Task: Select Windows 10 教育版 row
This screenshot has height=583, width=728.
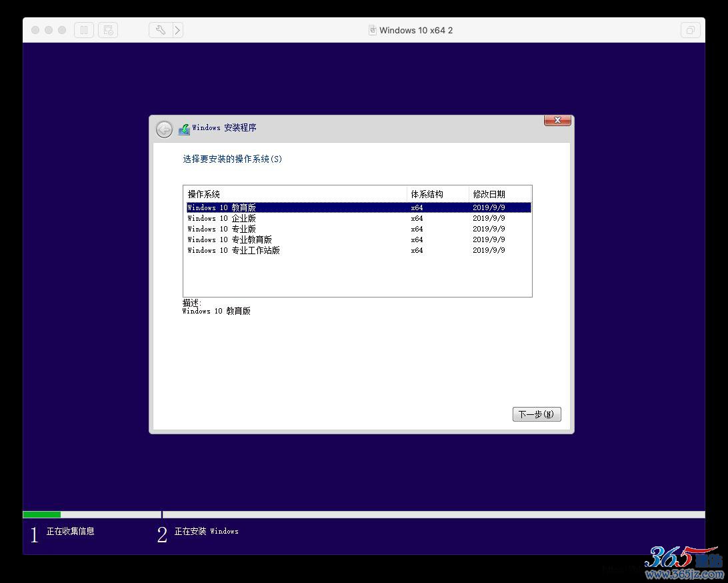Action: pos(359,207)
